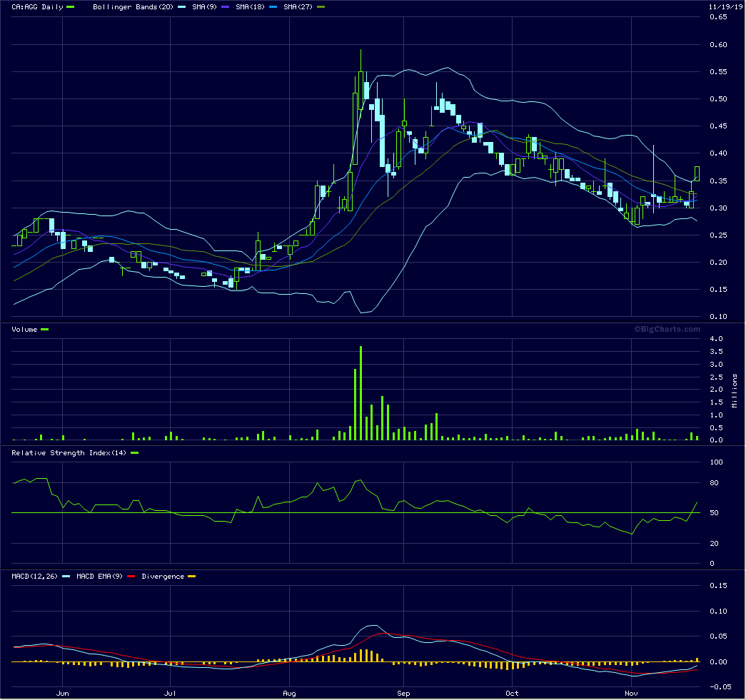Image resolution: width=746 pixels, height=700 pixels.
Task: Click the Millions volume axis label
Action: click(735, 390)
